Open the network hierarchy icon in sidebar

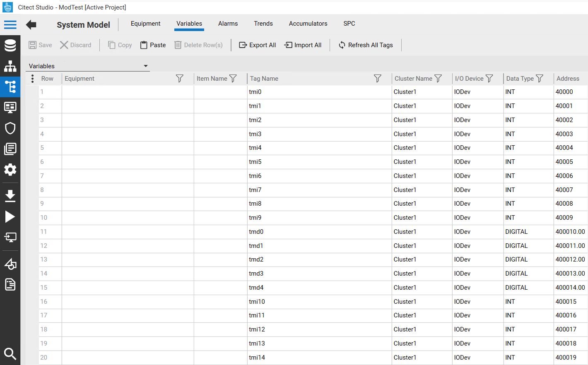point(10,66)
